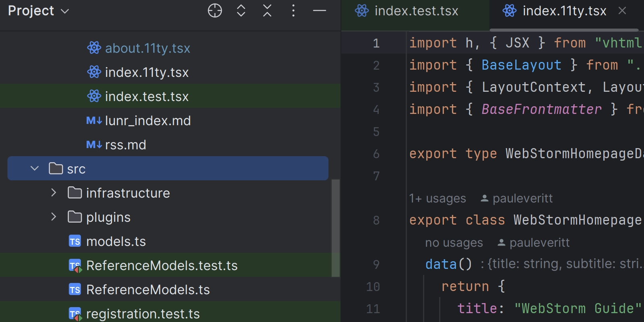The image size is (644, 322).
Task: Click line number 8 in the gutter
Action: point(376,220)
